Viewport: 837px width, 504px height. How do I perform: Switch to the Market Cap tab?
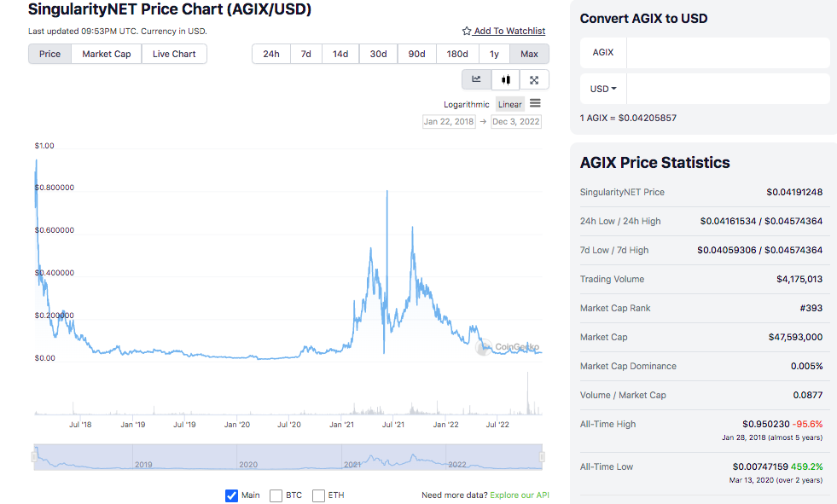coord(107,54)
